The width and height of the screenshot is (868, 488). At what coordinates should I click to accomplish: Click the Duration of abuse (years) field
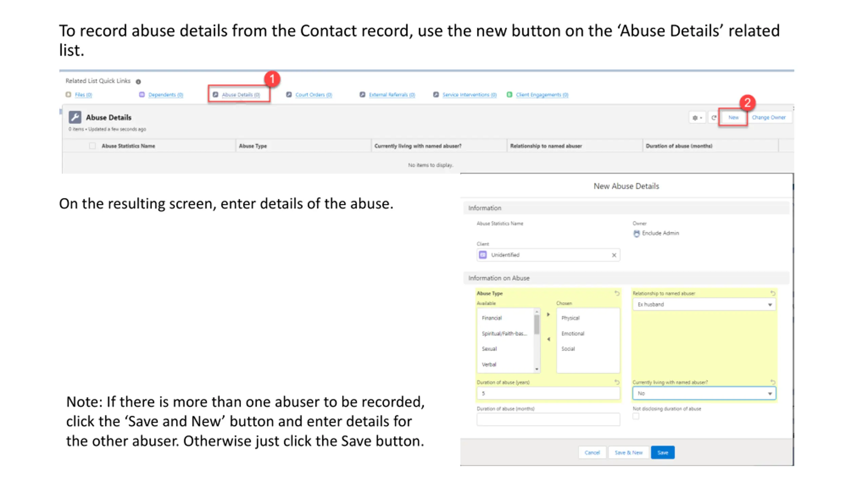click(548, 393)
